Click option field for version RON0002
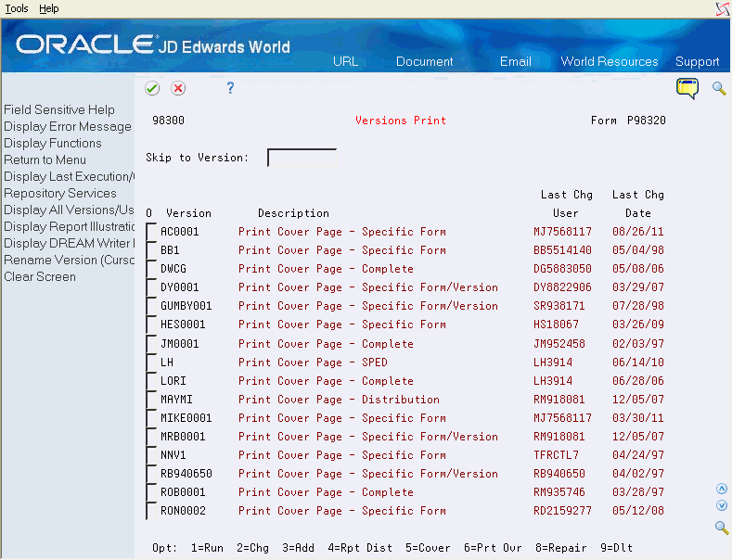 point(151,512)
